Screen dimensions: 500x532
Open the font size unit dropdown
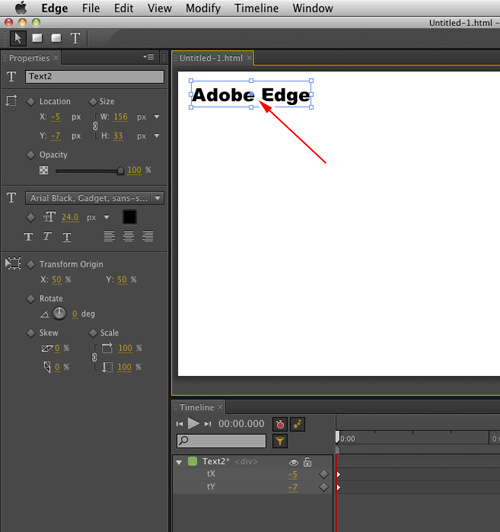107,217
